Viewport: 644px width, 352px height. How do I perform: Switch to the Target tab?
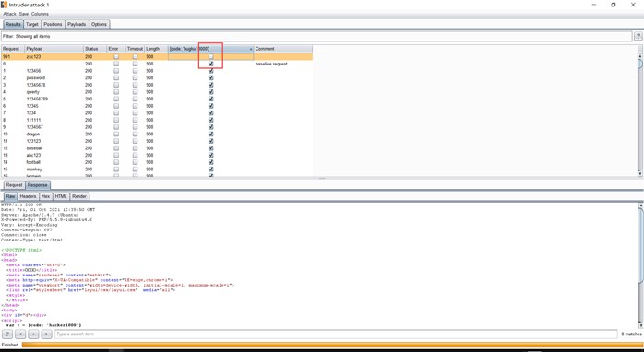(32, 24)
